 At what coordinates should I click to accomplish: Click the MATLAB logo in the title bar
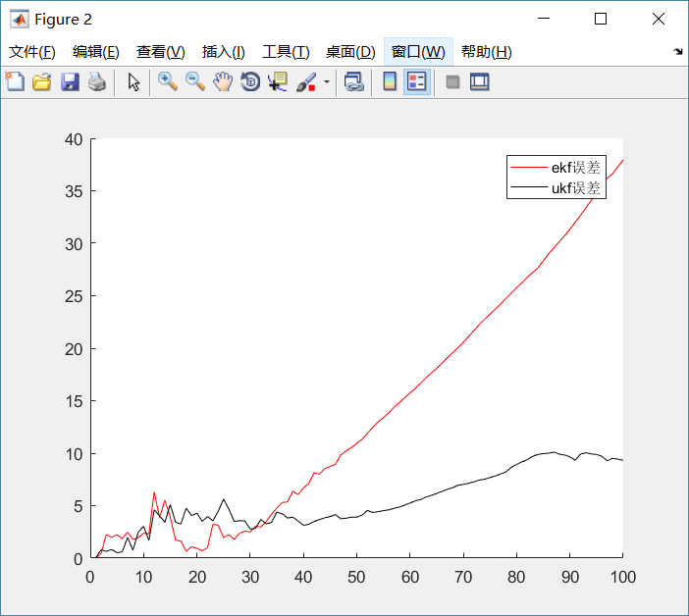20,19
